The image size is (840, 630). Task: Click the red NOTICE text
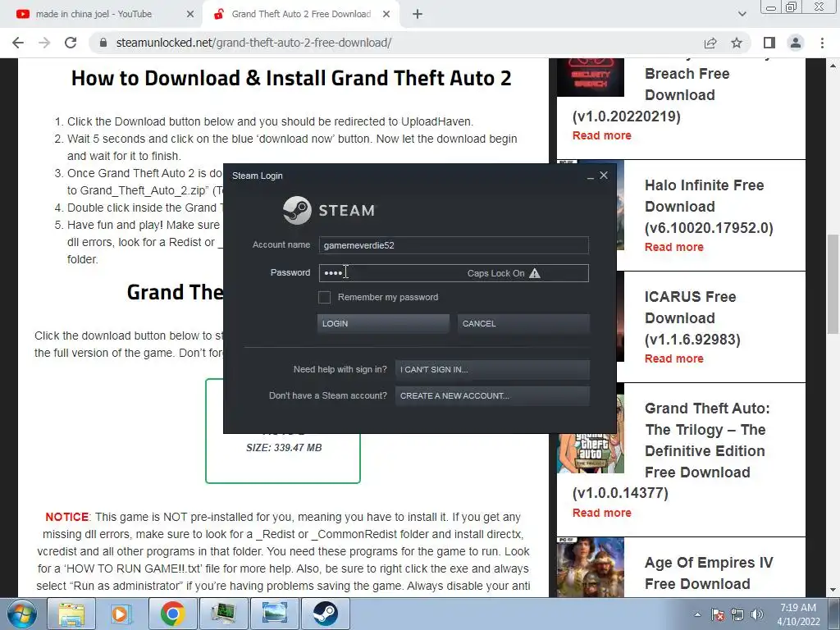[67, 517]
